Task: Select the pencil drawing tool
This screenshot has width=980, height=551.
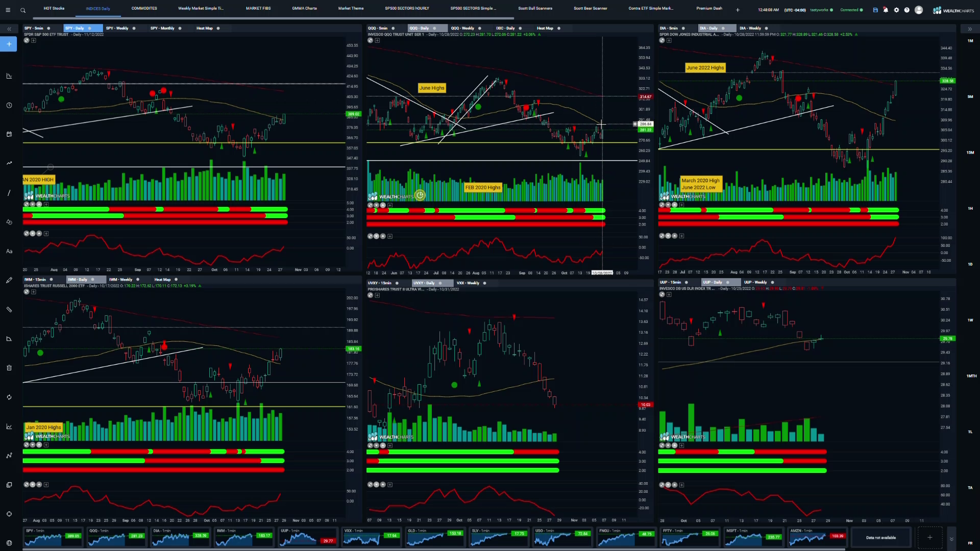Action: (x=9, y=280)
